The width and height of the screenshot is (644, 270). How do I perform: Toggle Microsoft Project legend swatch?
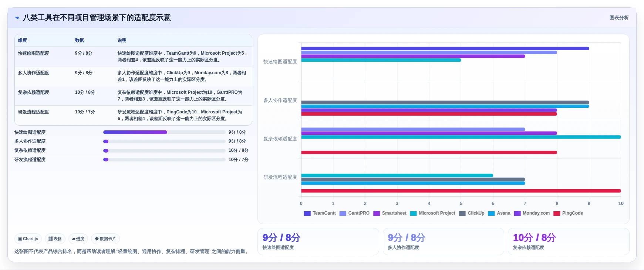pos(414,213)
